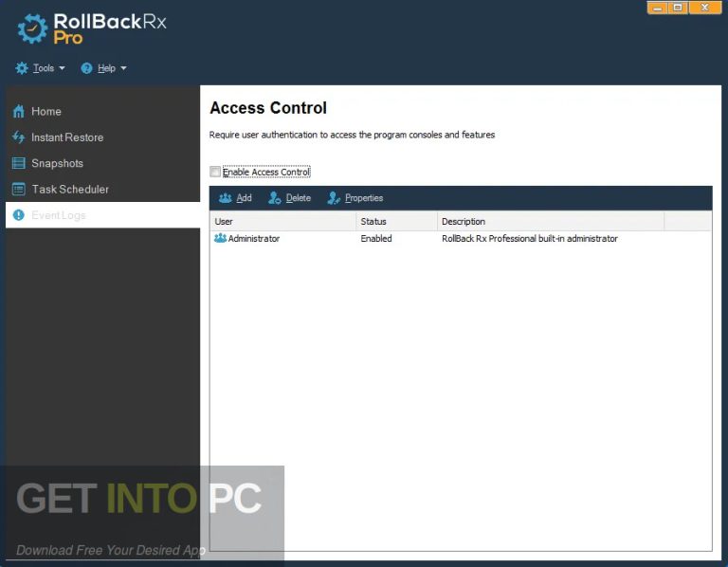Sort by the Status column header
728x567 pixels.
pyautogui.click(x=396, y=222)
